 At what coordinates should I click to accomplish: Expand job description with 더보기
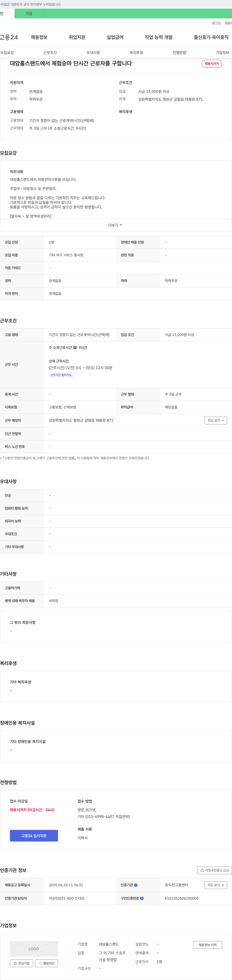click(x=116, y=225)
